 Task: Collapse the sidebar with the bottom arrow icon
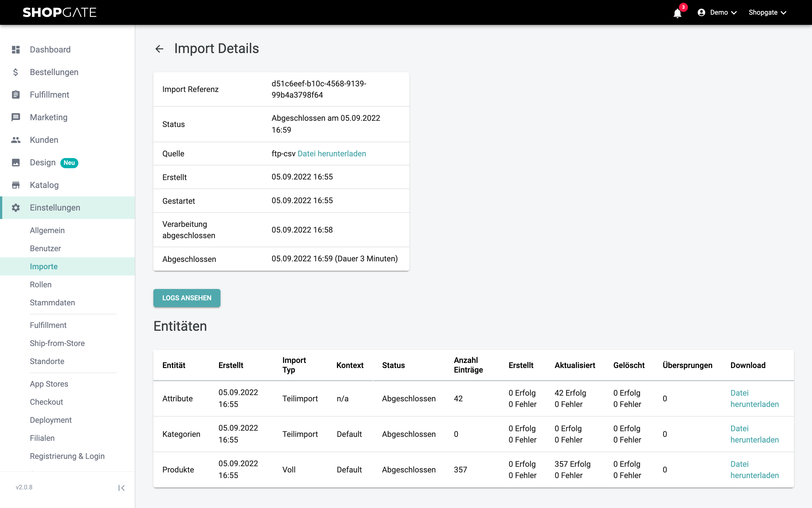[122, 488]
